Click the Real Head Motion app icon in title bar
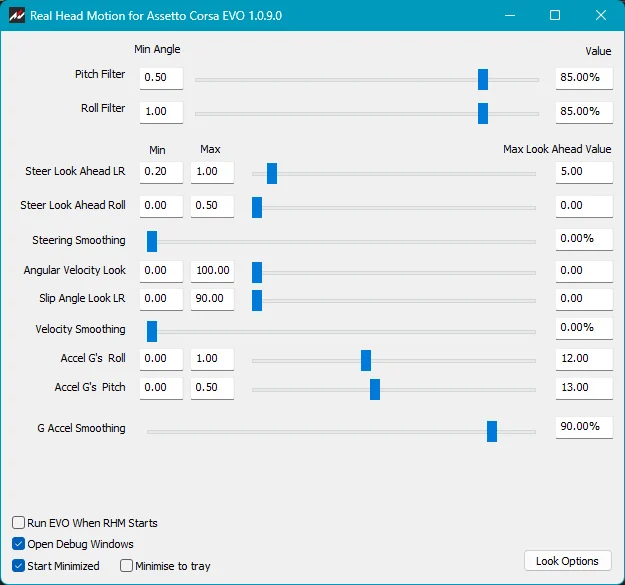The image size is (625, 585). pos(17,16)
